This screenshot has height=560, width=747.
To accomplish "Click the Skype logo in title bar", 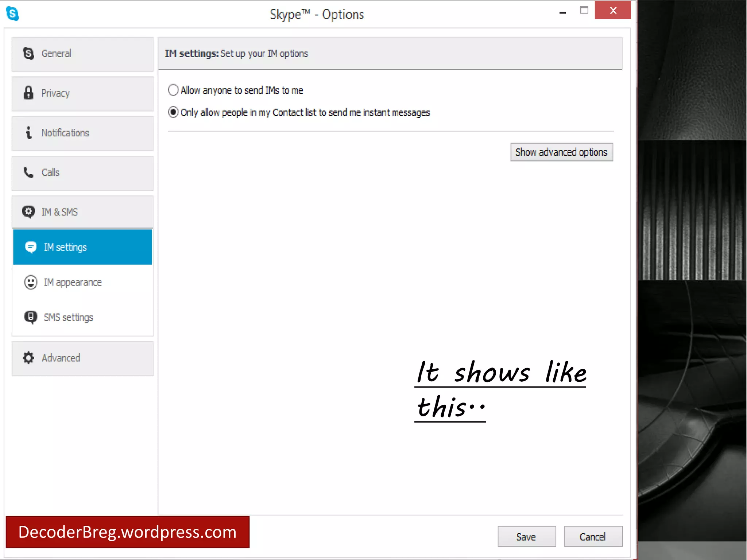I will point(12,14).
